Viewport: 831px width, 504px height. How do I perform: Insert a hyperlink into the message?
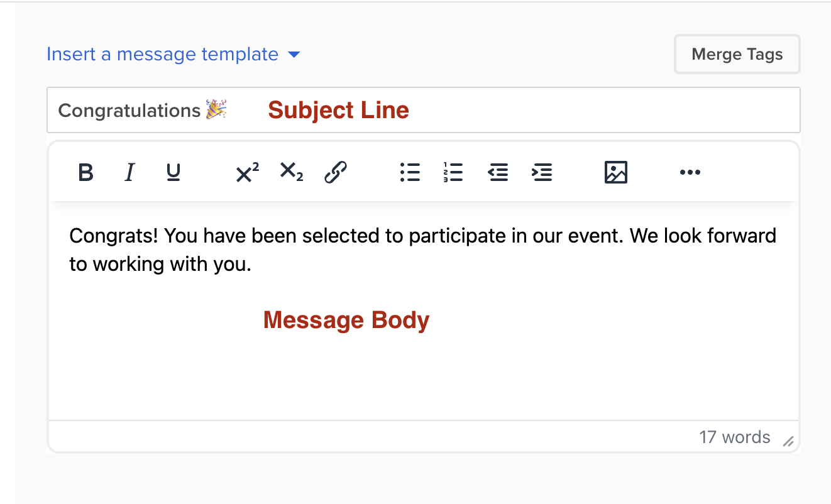click(336, 172)
